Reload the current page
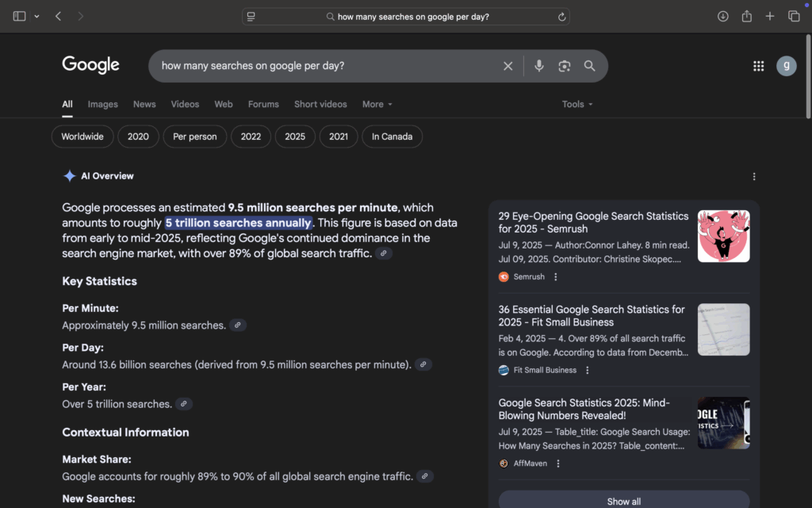812x508 pixels. point(561,17)
